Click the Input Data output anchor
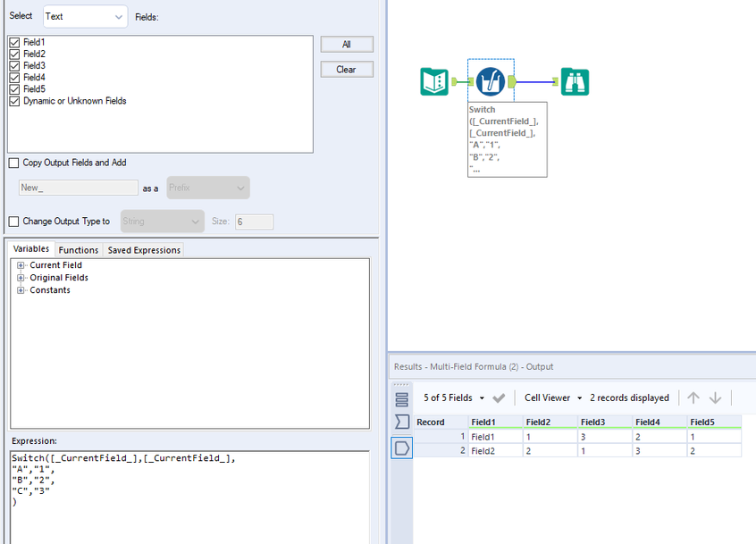 coord(454,82)
